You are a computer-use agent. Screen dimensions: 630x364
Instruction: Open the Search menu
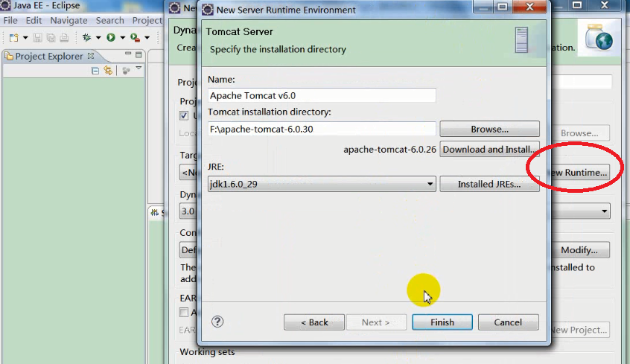pos(109,21)
